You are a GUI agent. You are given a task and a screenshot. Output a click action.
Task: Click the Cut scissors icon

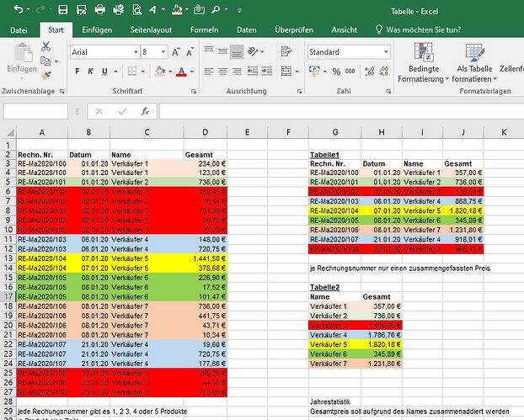[45, 47]
